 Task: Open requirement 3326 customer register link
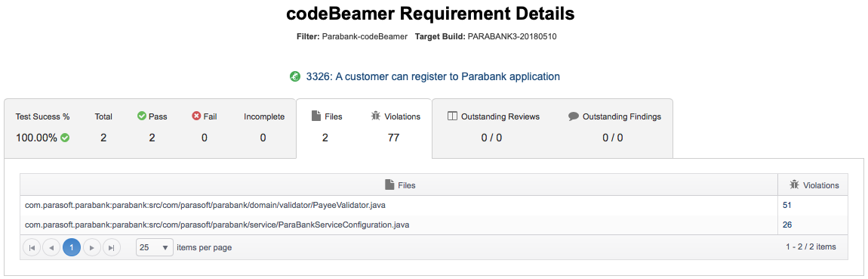click(x=433, y=76)
